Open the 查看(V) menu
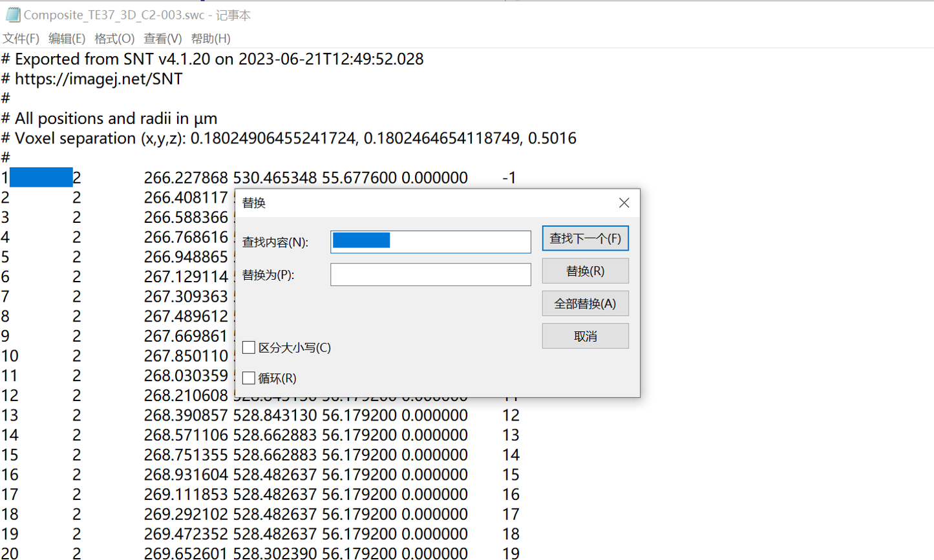 pyautogui.click(x=162, y=39)
